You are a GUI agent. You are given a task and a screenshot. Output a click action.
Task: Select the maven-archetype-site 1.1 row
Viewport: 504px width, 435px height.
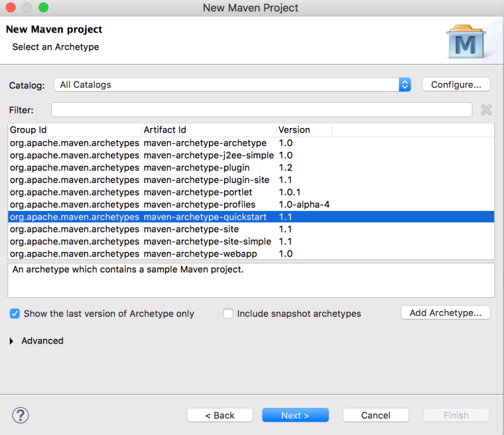point(251,229)
